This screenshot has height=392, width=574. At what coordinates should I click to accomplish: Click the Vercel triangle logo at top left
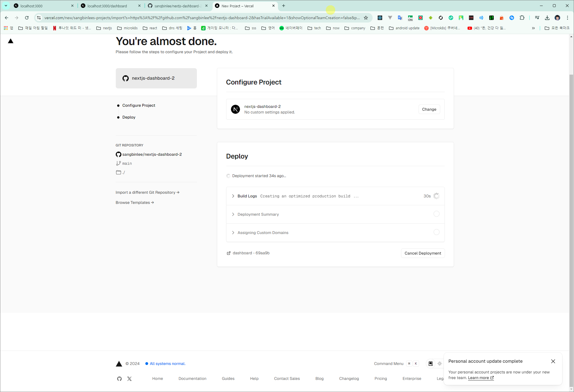11,41
